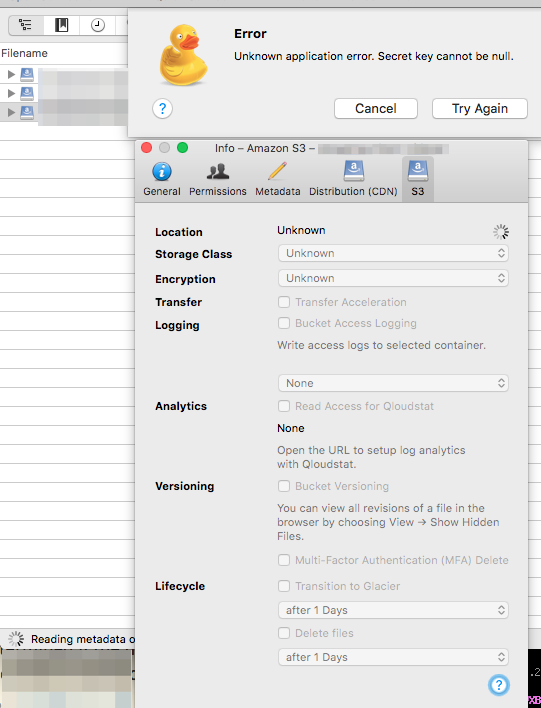Open the Metadata tab
The height and width of the screenshot is (708, 541).
click(x=277, y=179)
